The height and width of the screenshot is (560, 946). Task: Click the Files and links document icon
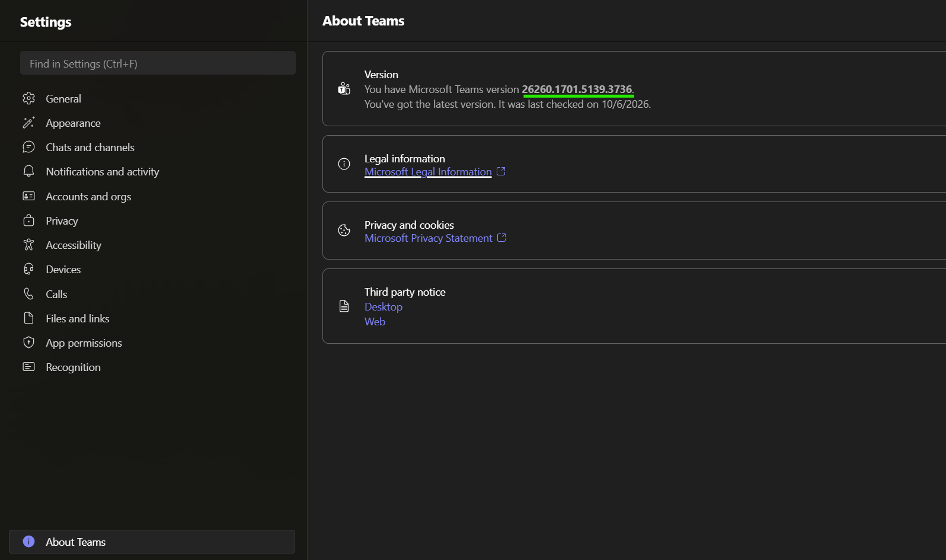coord(28,318)
